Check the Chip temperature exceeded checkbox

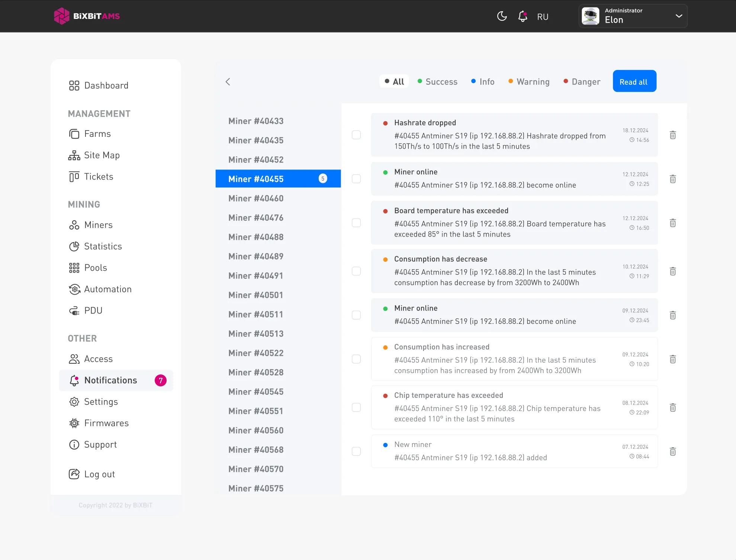click(x=356, y=407)
